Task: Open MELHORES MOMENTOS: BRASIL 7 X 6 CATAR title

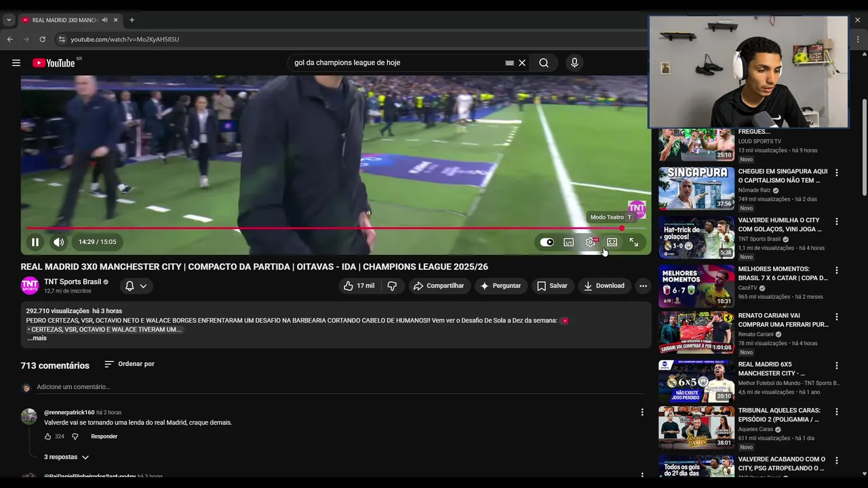Action: point(783,274)
